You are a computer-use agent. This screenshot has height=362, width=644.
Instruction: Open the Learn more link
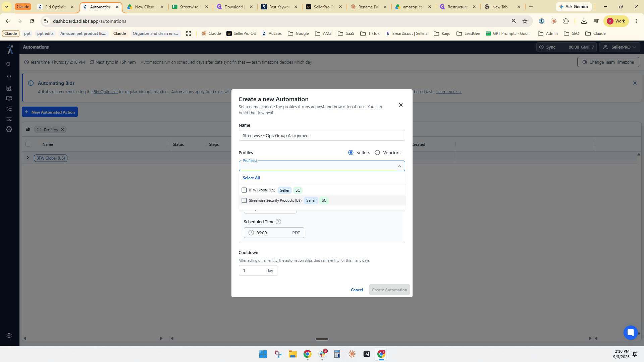point(449,92)
